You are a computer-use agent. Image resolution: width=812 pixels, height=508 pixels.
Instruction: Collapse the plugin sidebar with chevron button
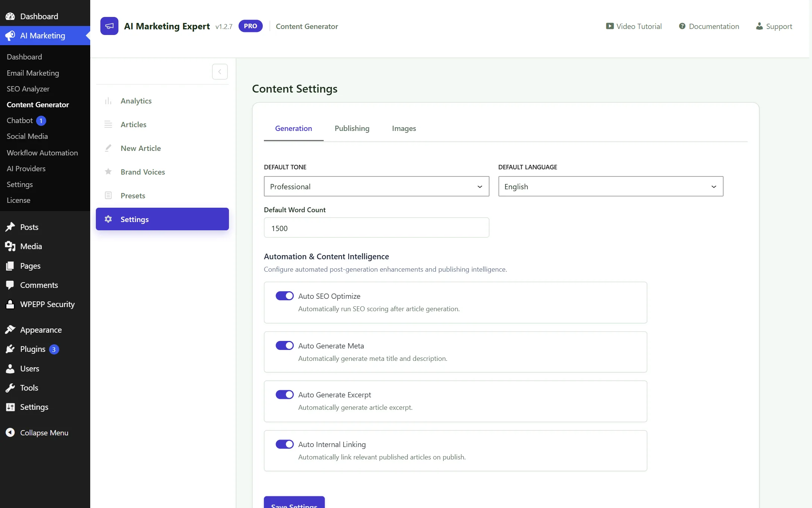[220, 71]
